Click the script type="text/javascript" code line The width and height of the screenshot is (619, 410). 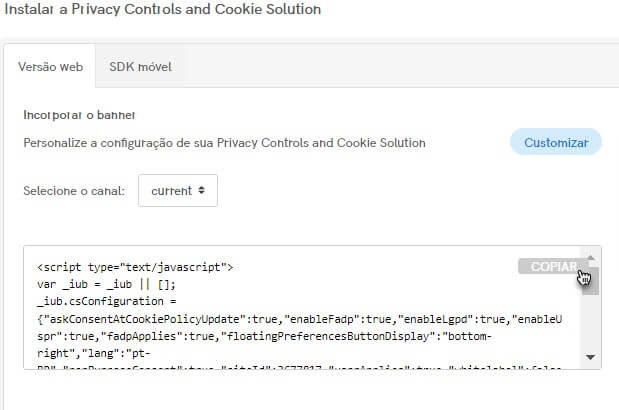pos(135,267)
